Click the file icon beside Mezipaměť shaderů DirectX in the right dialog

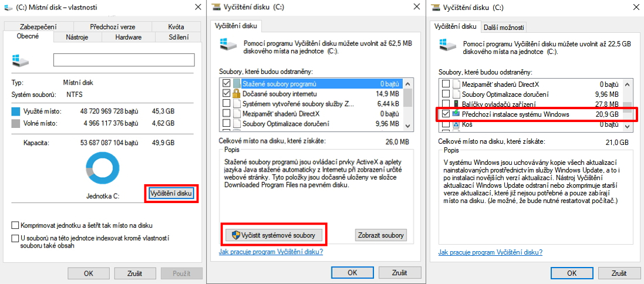[456, 84]
